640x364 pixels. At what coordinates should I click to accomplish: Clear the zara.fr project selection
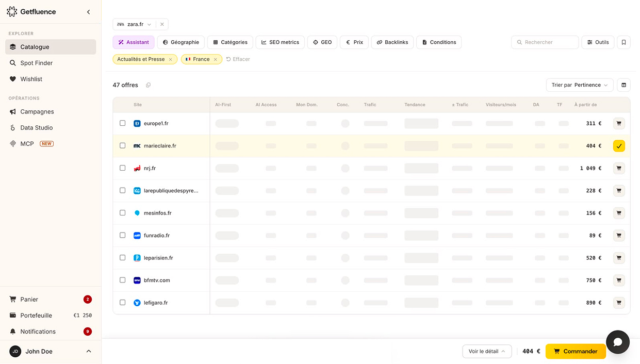pos(162,24)
